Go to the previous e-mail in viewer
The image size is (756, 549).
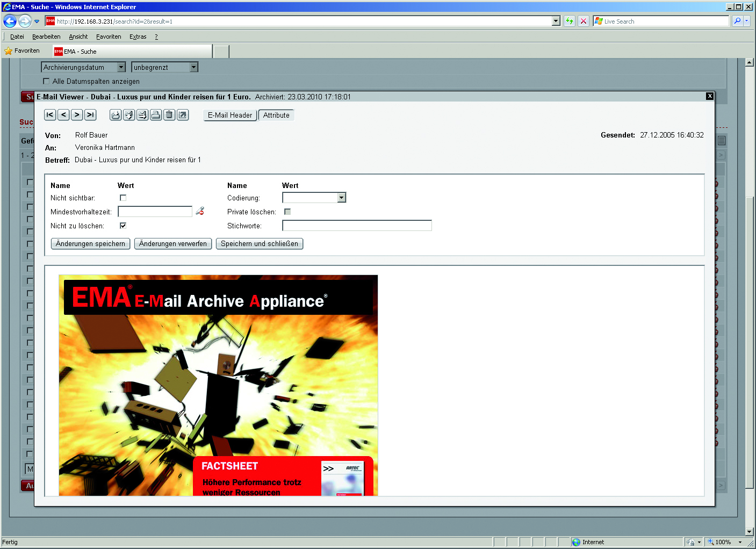tap(63, 115)
